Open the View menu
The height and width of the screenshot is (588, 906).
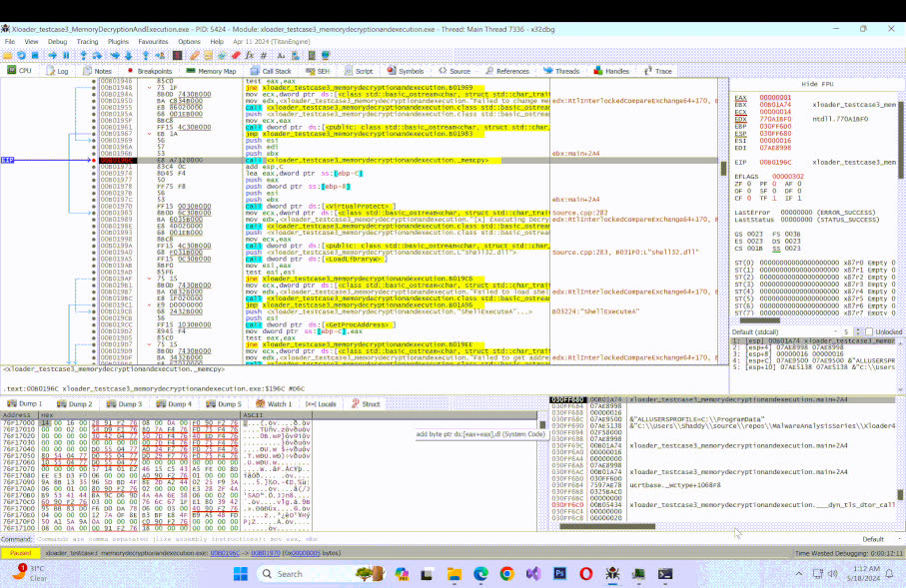[x=31, y=42]
